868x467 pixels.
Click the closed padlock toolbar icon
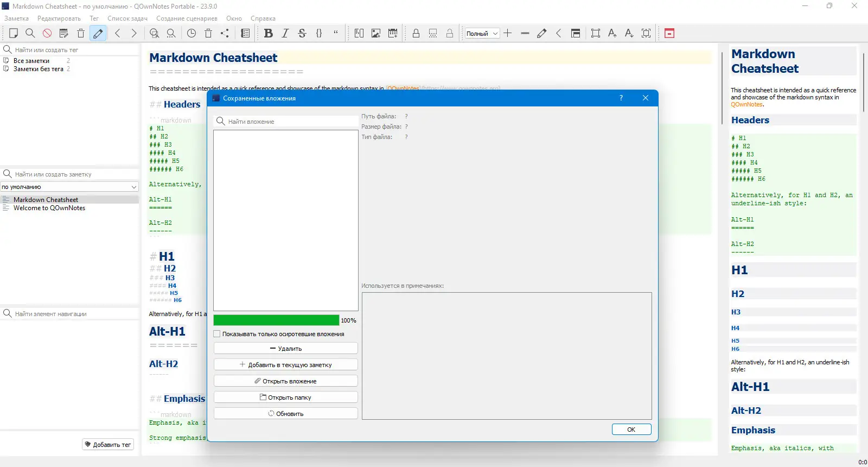(x=416, y=33)
